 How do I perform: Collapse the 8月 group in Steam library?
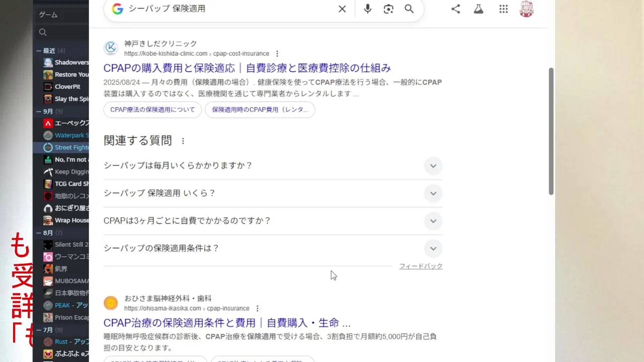[39, 233]
